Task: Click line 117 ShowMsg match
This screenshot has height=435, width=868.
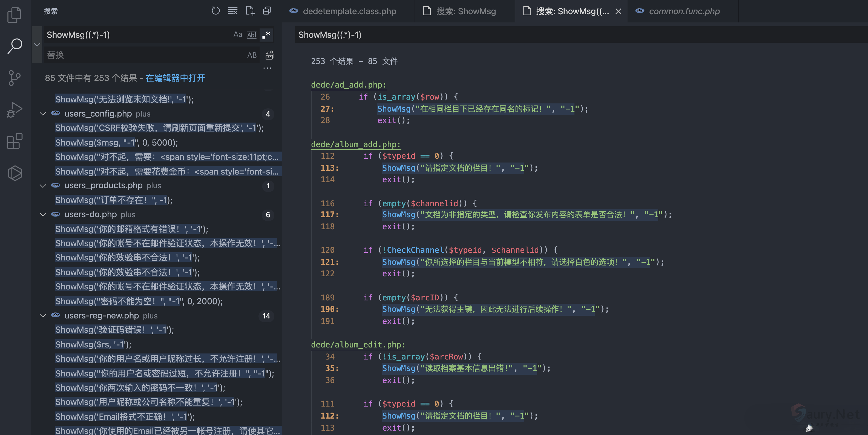Action: click(527, 214)
